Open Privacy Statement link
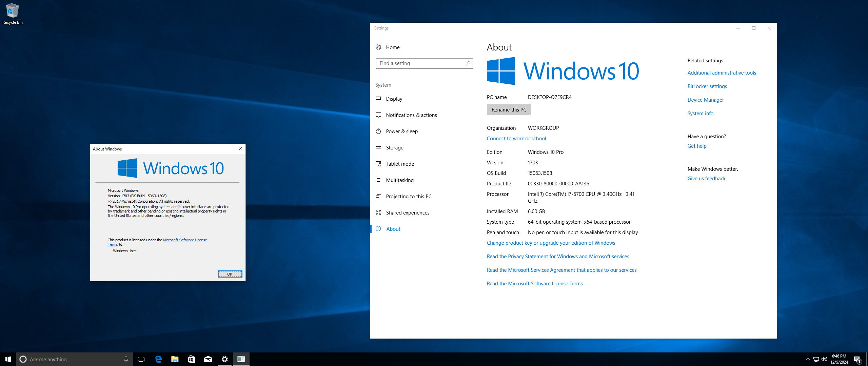868x366 pixels. 558,256
